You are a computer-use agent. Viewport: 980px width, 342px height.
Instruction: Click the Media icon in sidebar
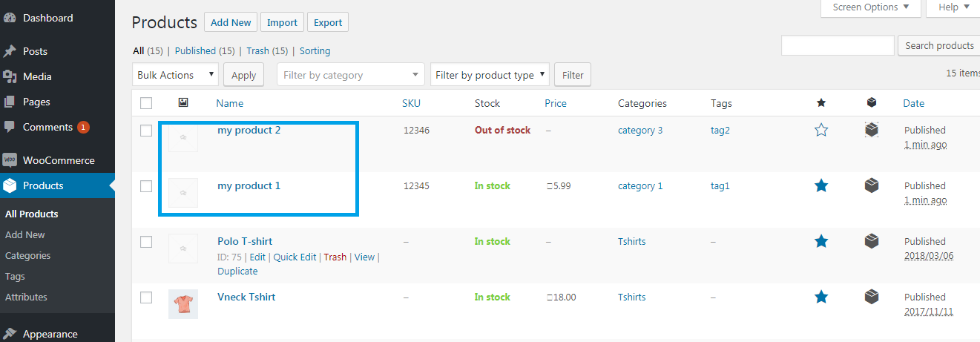point(10,76)
